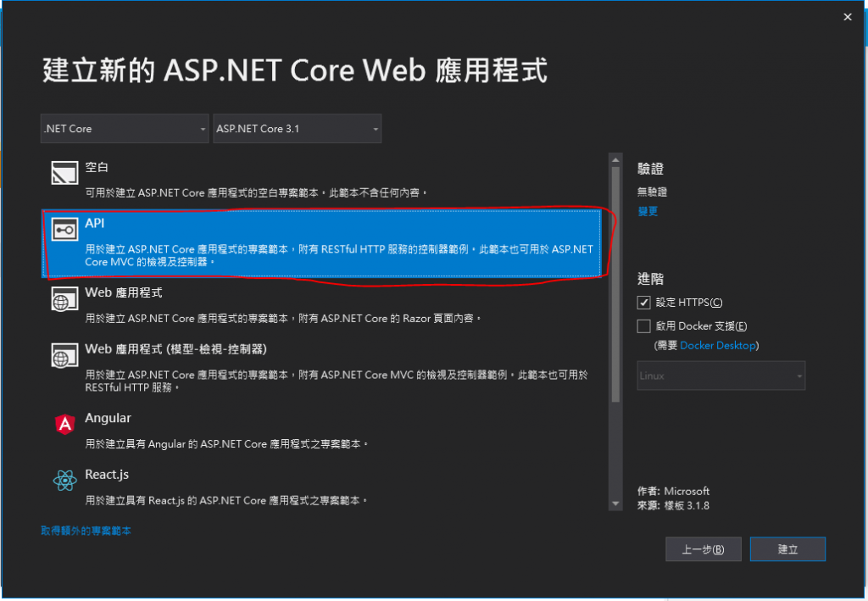Enable the 啟用 Docker 支援 checkbox
The width and height of the screenshot is (868, 601).
tap(643, 326)
